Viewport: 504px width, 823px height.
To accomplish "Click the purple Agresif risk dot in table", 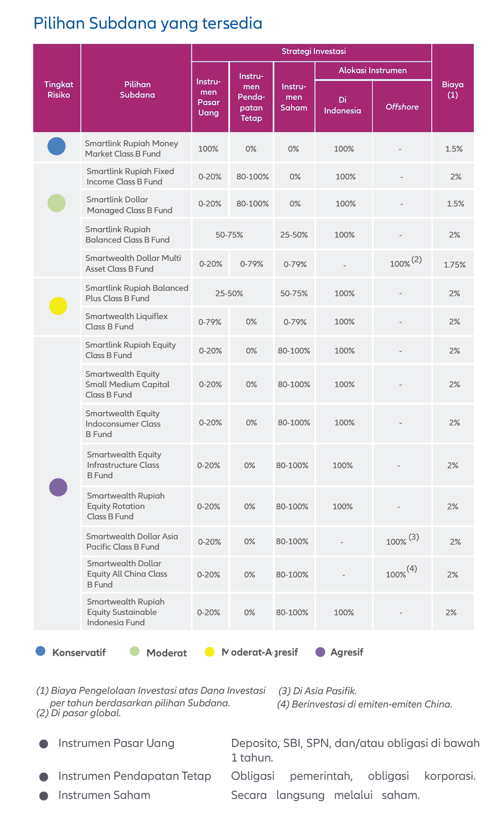I will [58, 487].
